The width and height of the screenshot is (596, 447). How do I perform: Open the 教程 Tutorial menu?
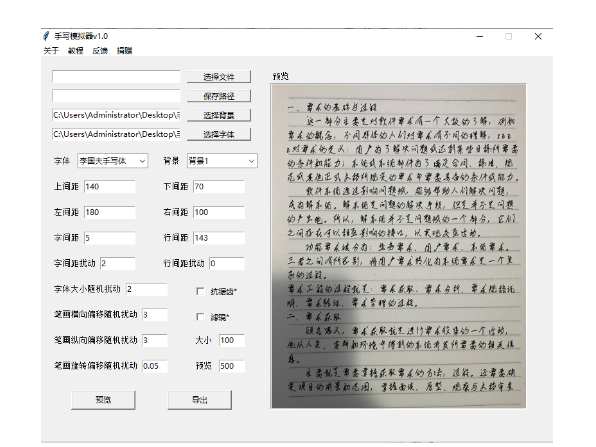point(75,51)
